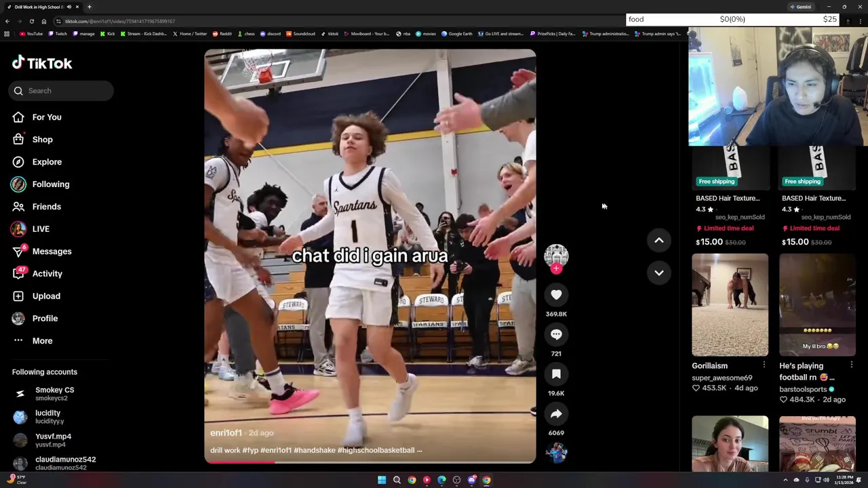Open Windows taskbar search

click(x=397, y=480)
